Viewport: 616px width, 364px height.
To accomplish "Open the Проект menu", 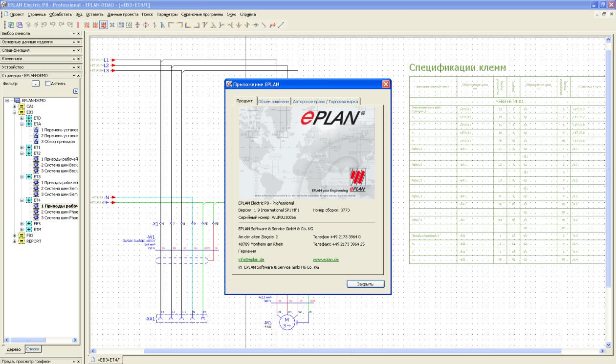I will pos(17,14).
